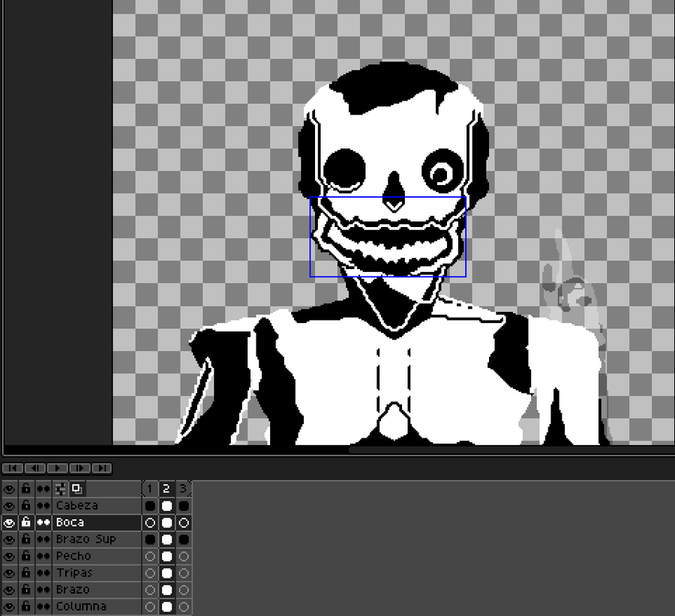Select Columna cel in frame 2
675x616 pixels.
(x=166, y=606)
